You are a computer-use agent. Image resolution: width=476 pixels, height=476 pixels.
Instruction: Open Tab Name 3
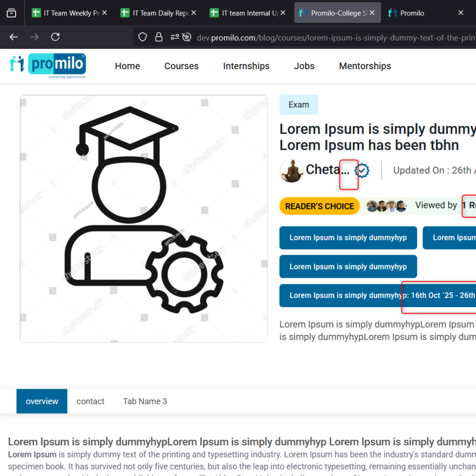(x=145, y=401)
